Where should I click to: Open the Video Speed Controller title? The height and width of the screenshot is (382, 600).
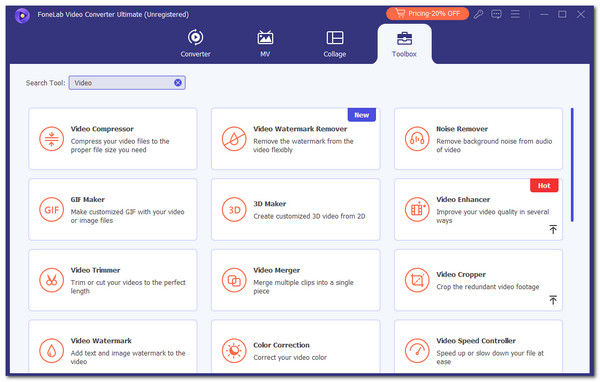point(476,341)
